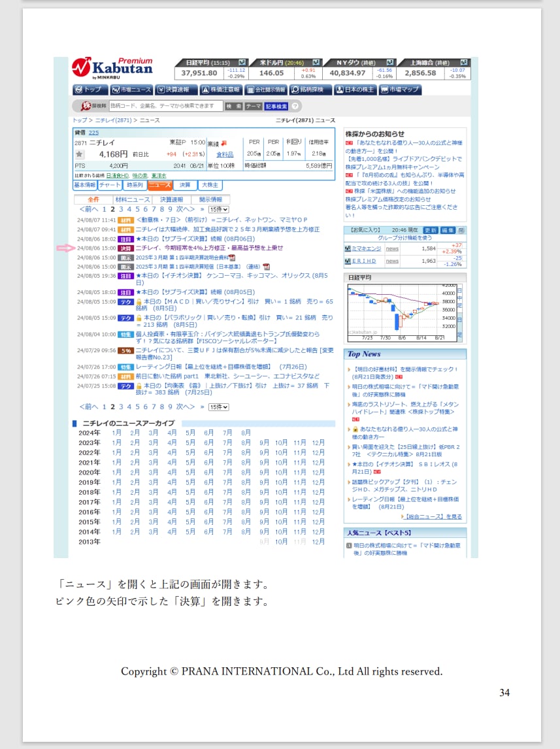Open the bottom 15件 per-page dropdown
The width and height of the screenshot is (560, 749).
(x=219, y=407)
